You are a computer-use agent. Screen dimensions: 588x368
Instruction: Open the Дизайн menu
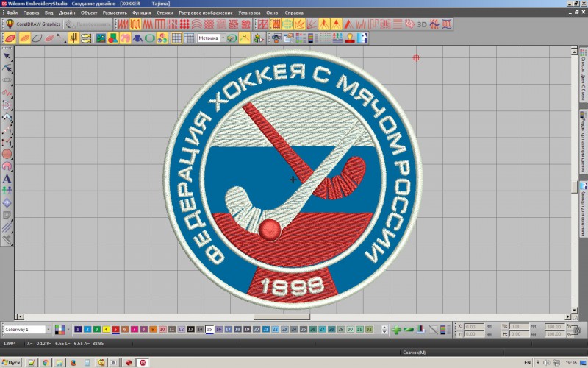pyautogui.click(x=67, y=13)
